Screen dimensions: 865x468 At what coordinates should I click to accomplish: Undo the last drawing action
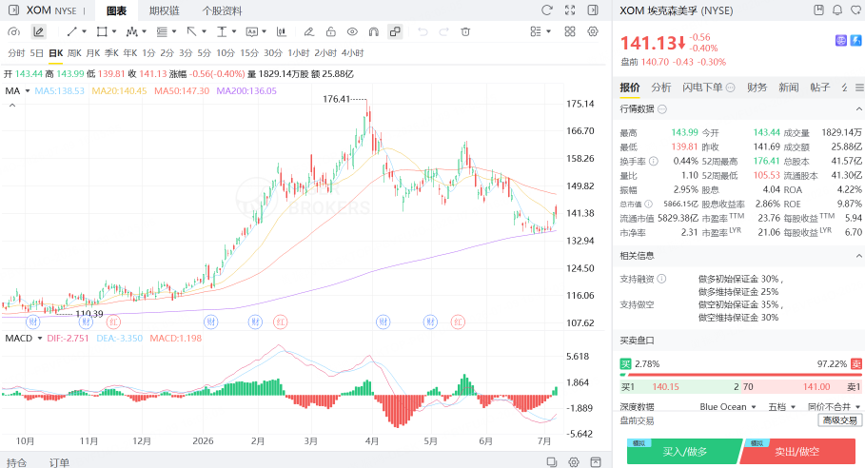coord(423,32)
